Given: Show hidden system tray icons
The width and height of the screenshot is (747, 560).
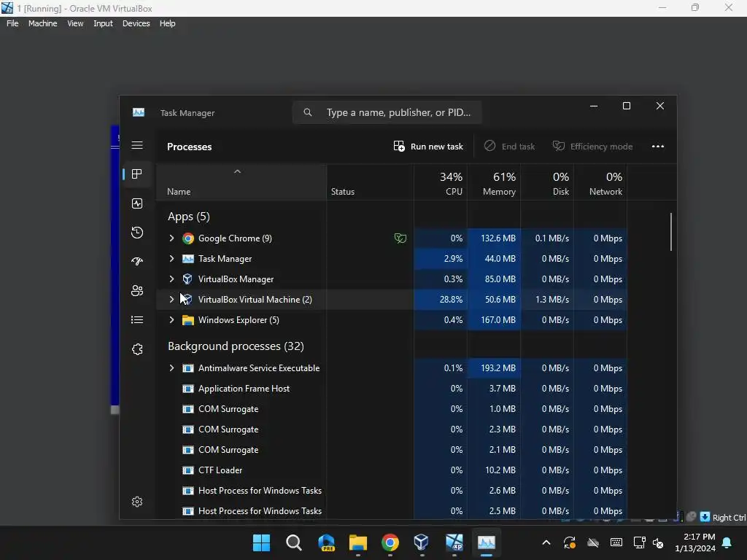Looking at the screenshot, I should point(546,542).
